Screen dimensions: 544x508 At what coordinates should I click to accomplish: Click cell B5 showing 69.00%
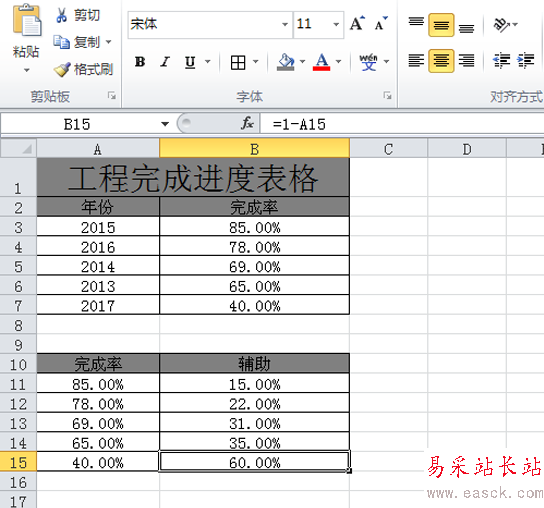click(255, 266)
